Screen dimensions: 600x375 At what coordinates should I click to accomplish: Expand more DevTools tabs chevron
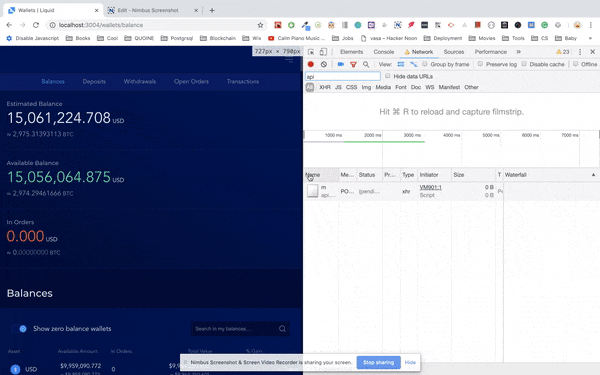click(x=518, y=52)
